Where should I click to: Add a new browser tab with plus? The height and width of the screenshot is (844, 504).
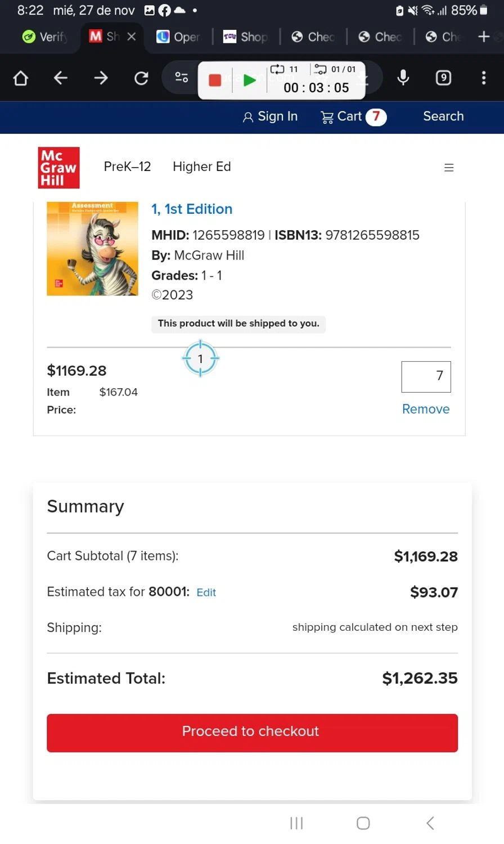coord(484,37)
